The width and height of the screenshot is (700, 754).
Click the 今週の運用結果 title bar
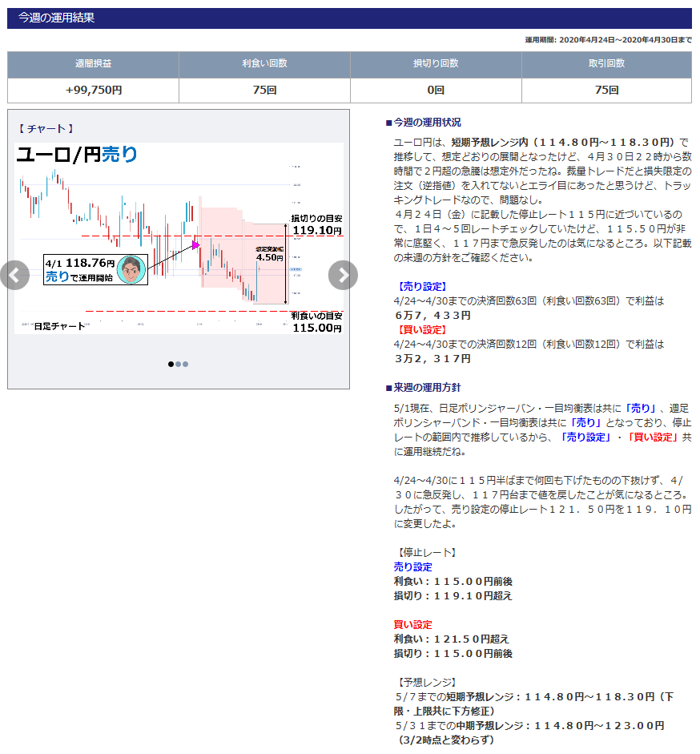tap(349, 18)
